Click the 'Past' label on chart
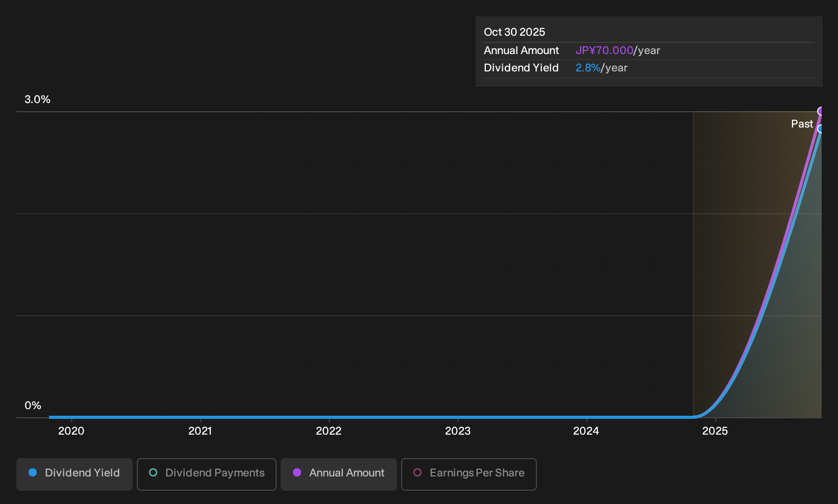The width and height of the screenshot is (838, 504). [x=802, y=124]
